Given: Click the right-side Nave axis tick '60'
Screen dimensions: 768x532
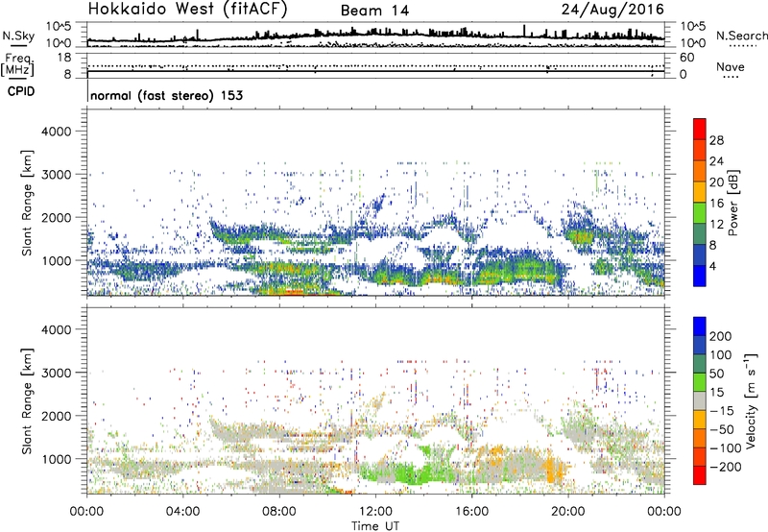Looking at the screenshot, I should click(x=686, y=58).
